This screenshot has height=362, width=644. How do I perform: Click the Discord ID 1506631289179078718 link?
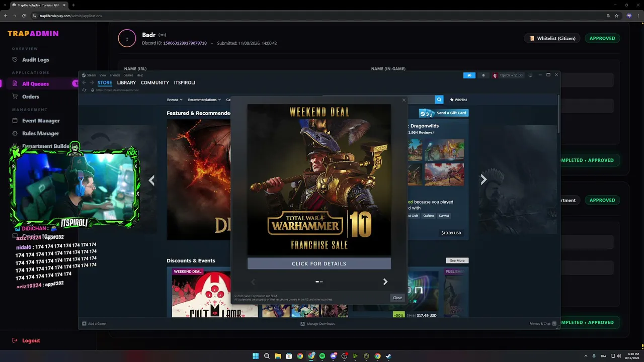click(x=185, y=43)
